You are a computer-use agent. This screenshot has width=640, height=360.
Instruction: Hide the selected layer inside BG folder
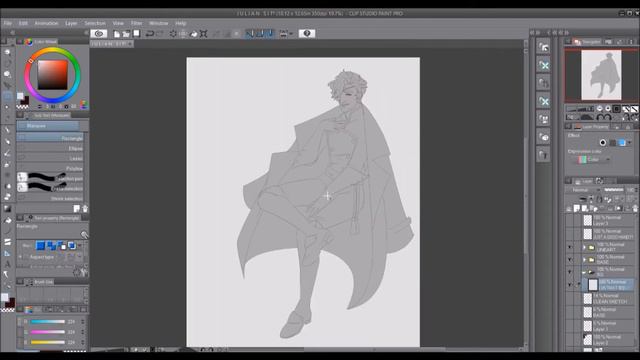pos(569,285)
